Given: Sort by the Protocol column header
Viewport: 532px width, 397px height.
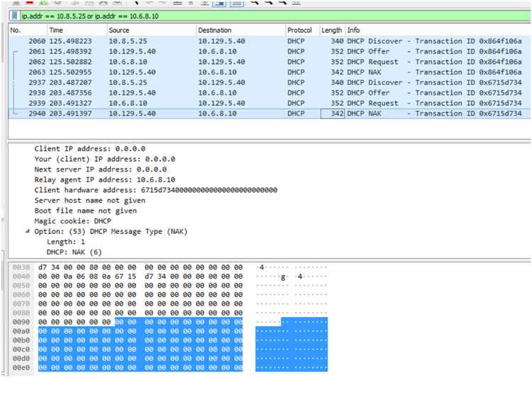Looking at the screenshot, I should 301,30.
